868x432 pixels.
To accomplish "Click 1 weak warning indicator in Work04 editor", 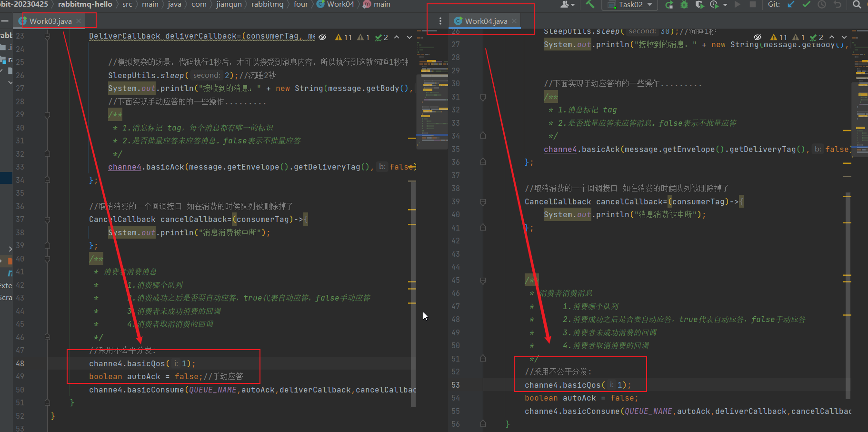I will (798, 37).
